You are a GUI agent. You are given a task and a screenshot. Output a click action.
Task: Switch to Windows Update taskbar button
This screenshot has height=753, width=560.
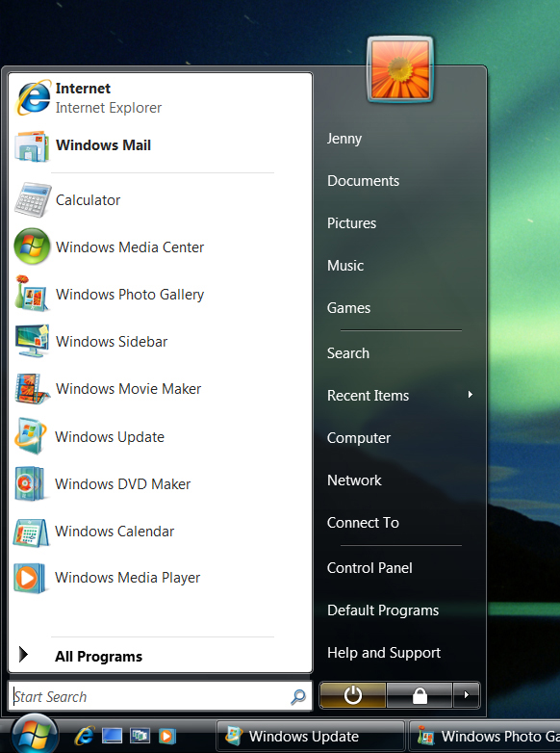310,737
